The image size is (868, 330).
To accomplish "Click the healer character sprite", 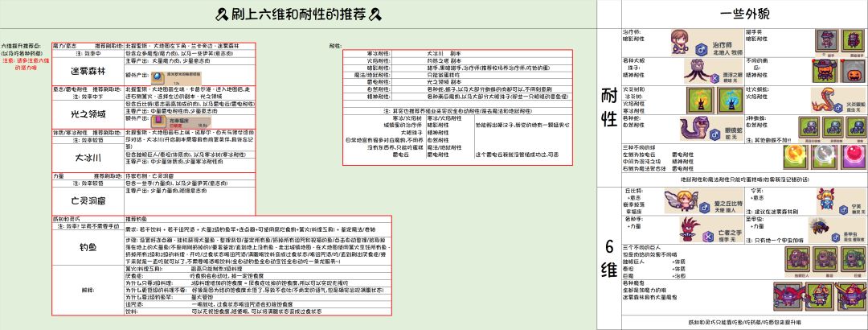I will pyautogui.click(x=680, y=41).
